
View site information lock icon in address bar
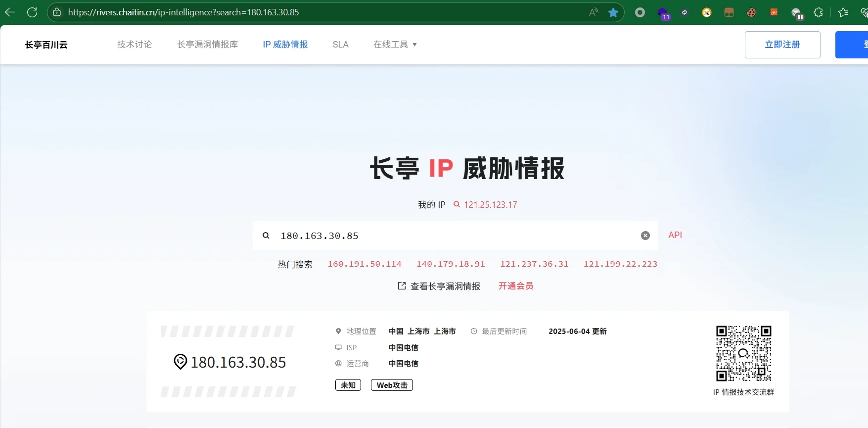57,12
